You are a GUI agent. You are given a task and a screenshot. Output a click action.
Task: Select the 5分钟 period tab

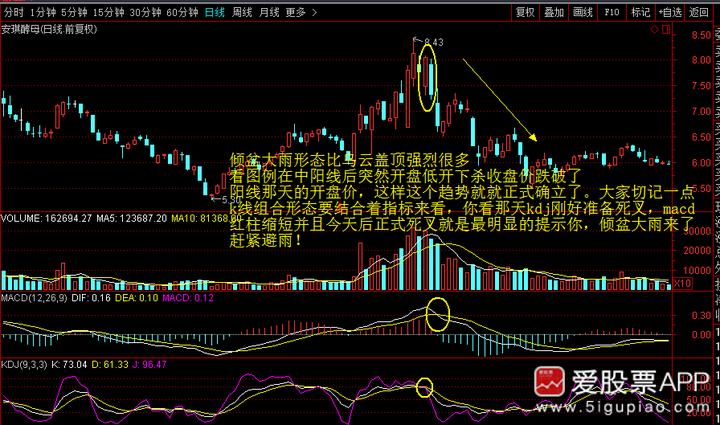74,12
